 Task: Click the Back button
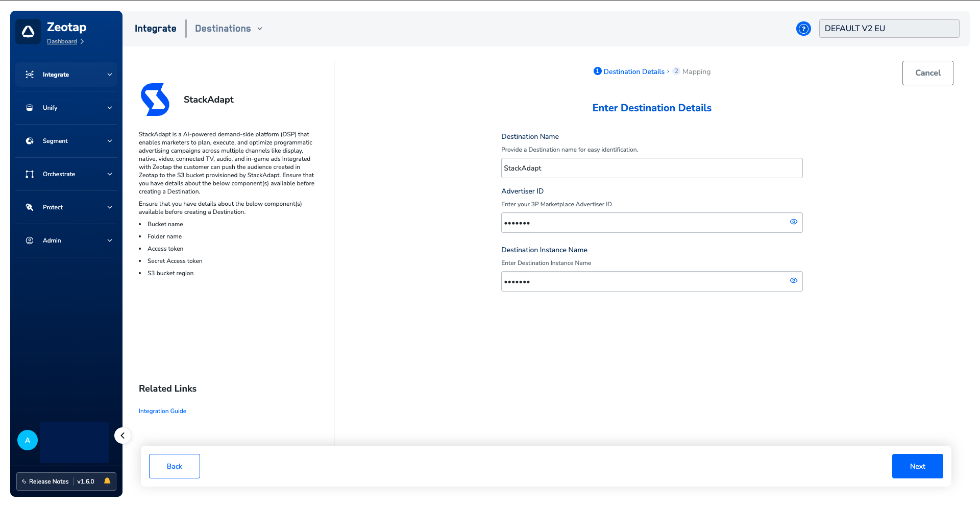[x=175, y=466]
